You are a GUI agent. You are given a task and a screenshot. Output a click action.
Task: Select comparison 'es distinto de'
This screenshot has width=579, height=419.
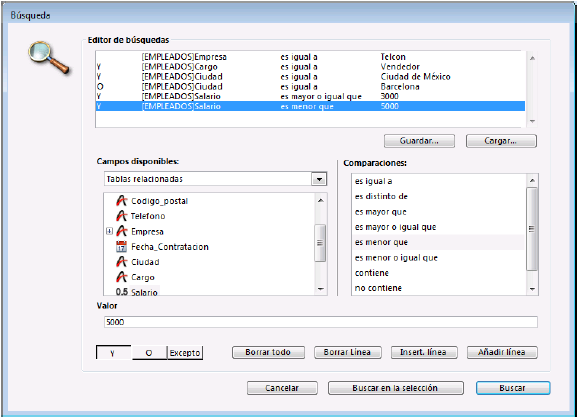click(381, 196)
